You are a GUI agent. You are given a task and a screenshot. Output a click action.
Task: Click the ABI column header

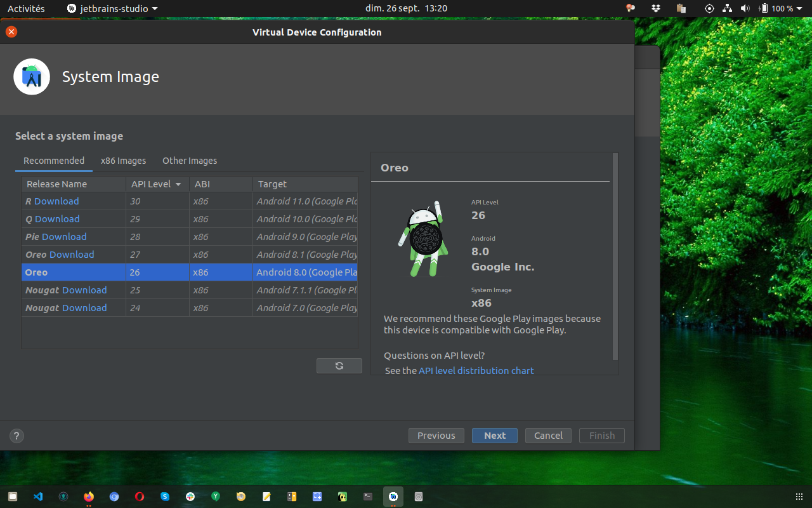point(221,184)
